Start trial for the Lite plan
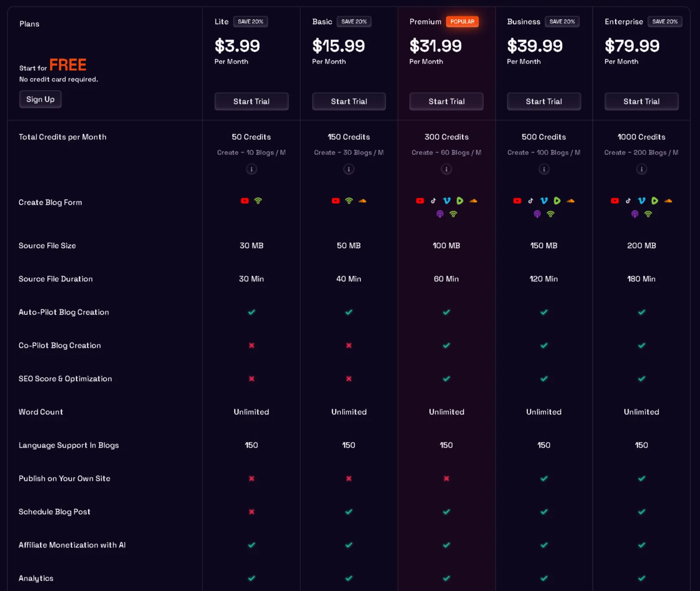700x591 pixels. point(252,102)
